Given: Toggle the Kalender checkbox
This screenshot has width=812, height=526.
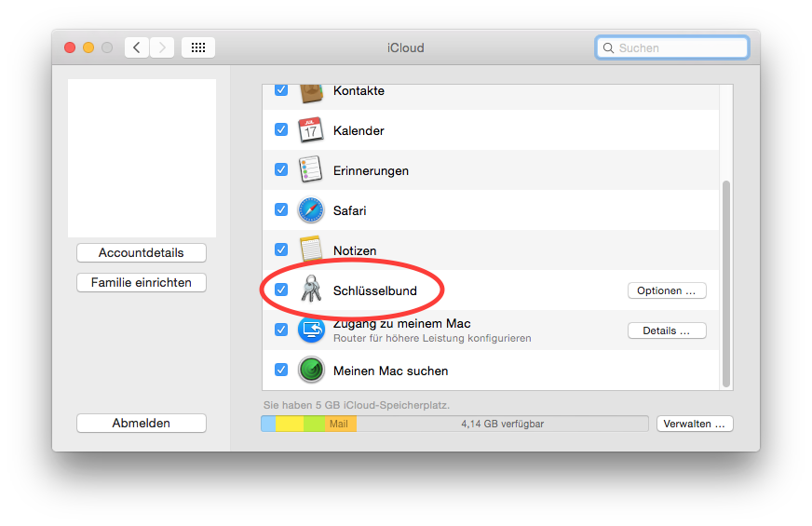Looking at the screenshot, I should (281, 129).
